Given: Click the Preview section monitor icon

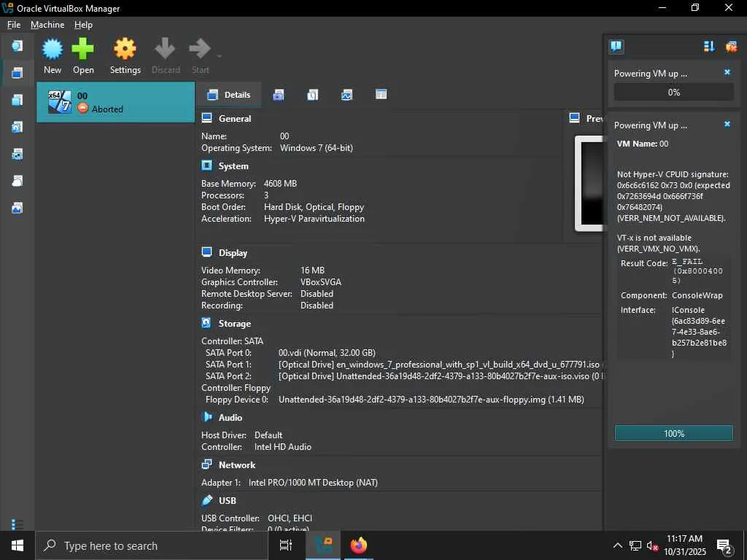Looking at the screenshot, I should point(575,118).
